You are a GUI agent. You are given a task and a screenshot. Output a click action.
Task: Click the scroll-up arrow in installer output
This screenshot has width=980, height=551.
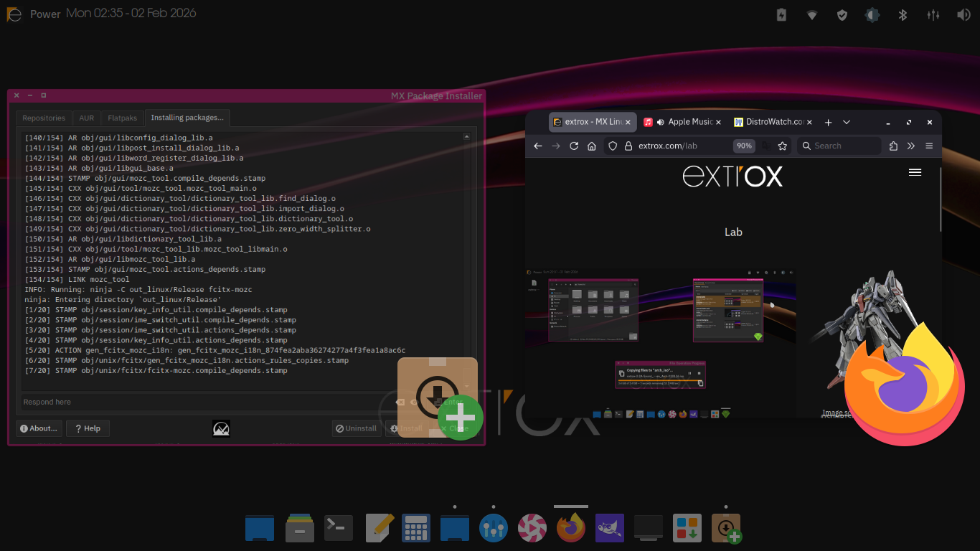(467, 136)
